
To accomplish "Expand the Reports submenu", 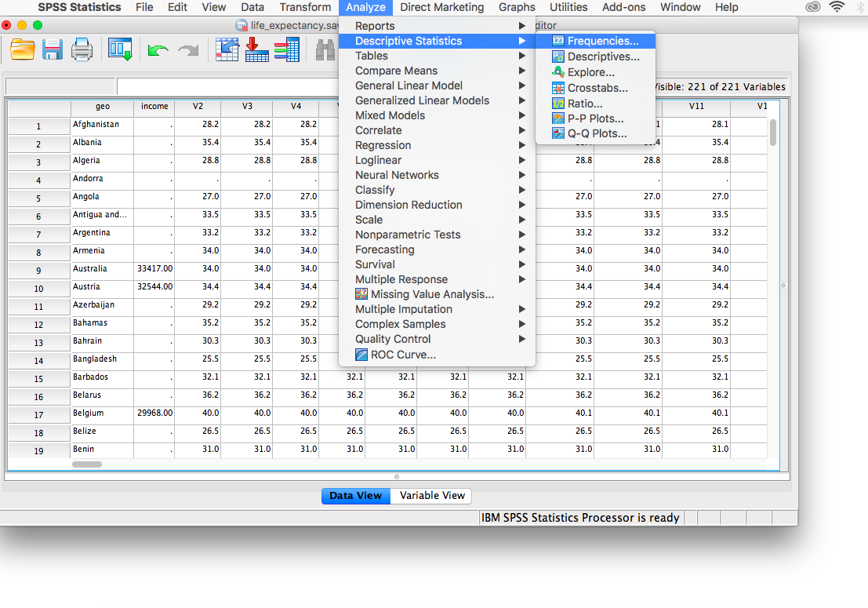I will 437,26.
